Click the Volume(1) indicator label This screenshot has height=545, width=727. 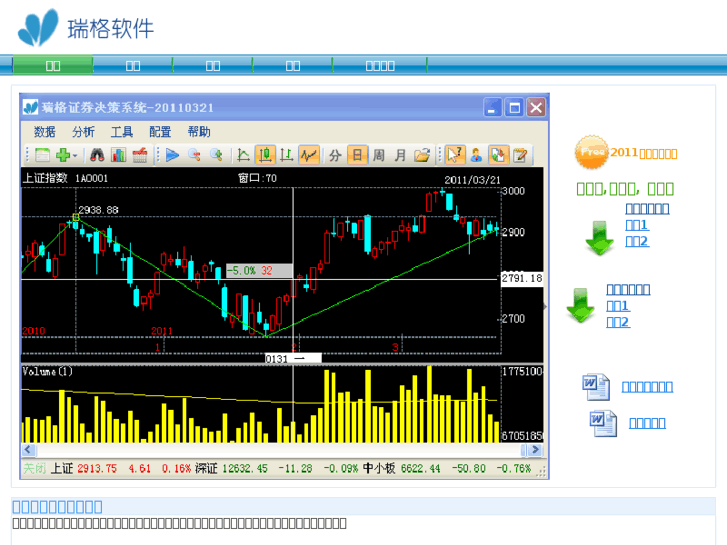47,372
